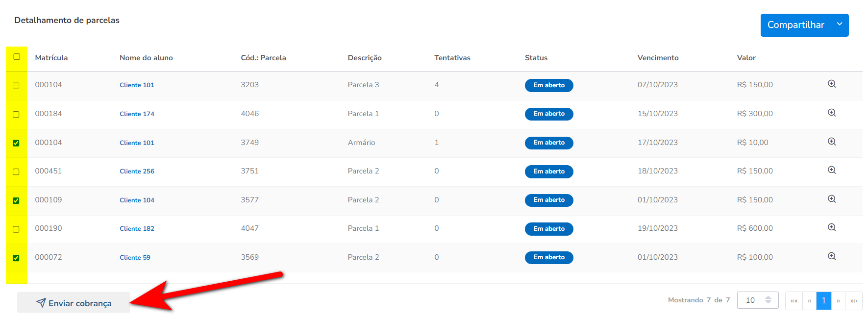Expand the Compartilhar dropdown arrow
868x318 pixels.
click(839, 24)
